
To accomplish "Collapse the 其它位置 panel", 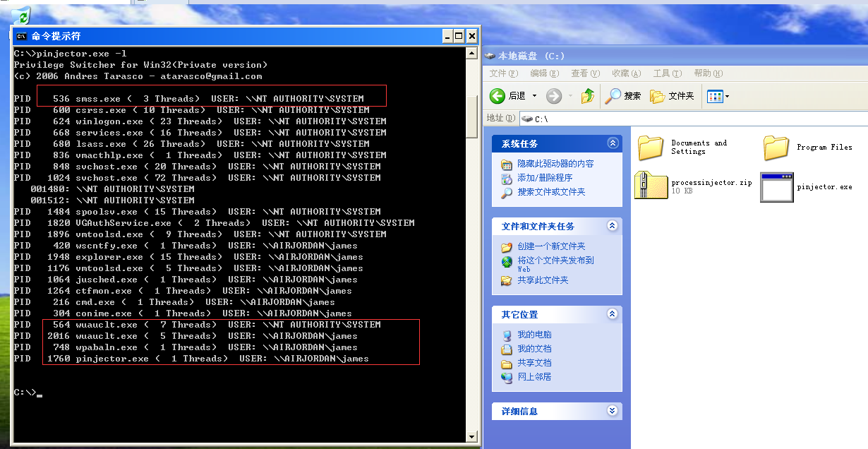I will 612,314.
